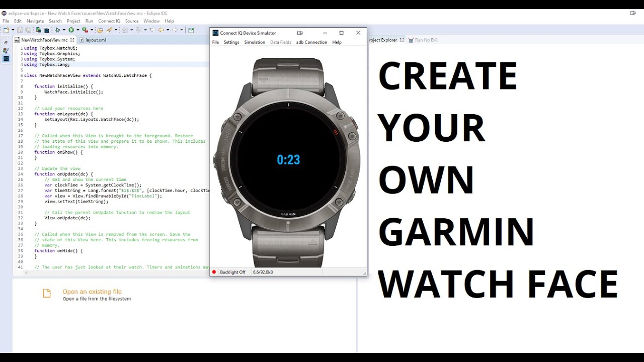Open the Navigate menu
This screenshot has width=644, height=362.
click(35, 21)
